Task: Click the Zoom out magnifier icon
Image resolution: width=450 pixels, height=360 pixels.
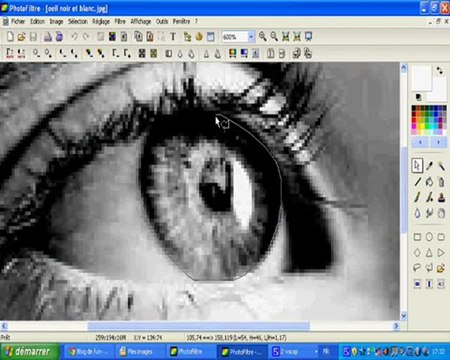Action: coord(274,36)
